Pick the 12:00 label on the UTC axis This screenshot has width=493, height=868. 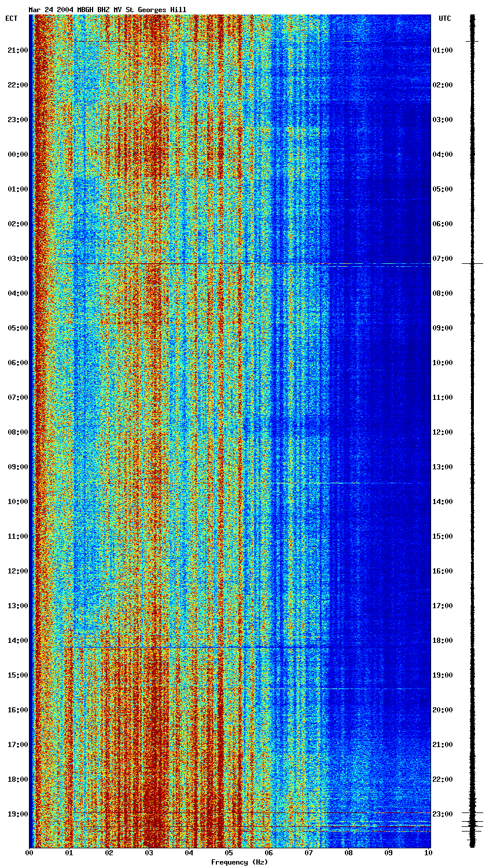point(442,432)
